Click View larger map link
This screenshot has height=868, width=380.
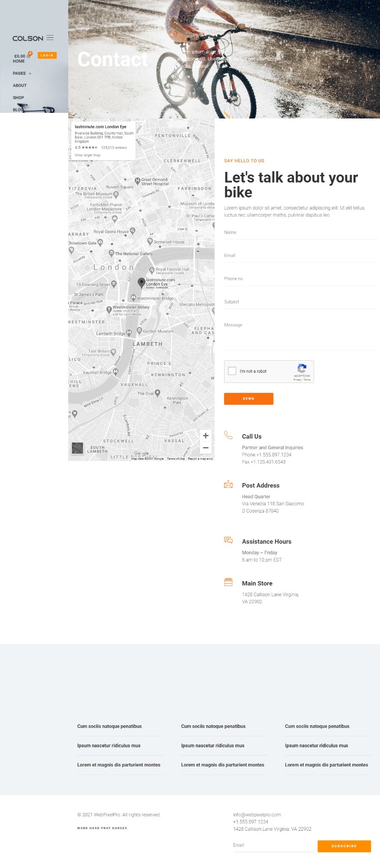(x=87, y=155)
